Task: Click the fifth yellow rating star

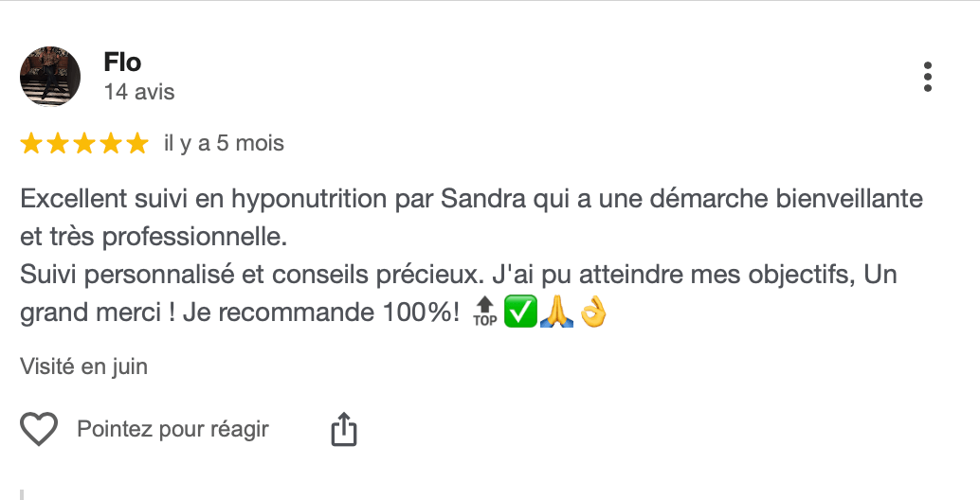Action: click(137, 144)
